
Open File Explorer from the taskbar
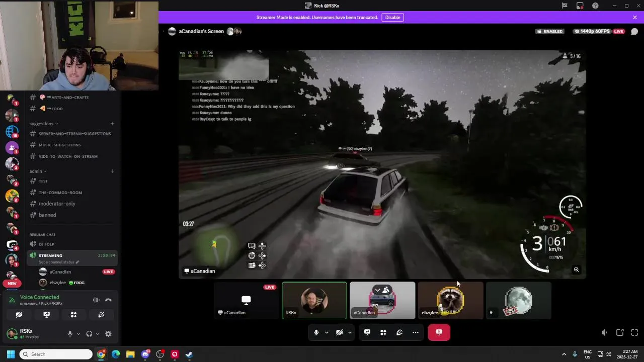tap(130, 354)
